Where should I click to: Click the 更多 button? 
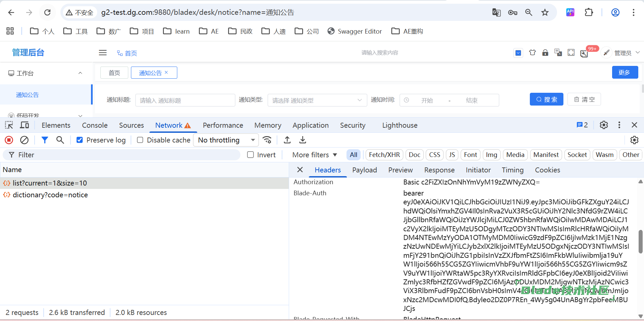click(625, 73)
